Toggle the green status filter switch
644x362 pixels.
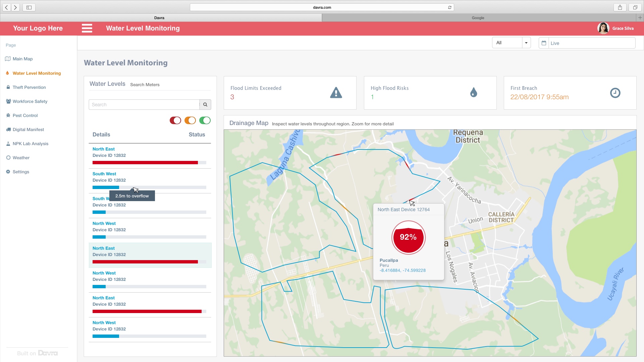click(205, 120)
